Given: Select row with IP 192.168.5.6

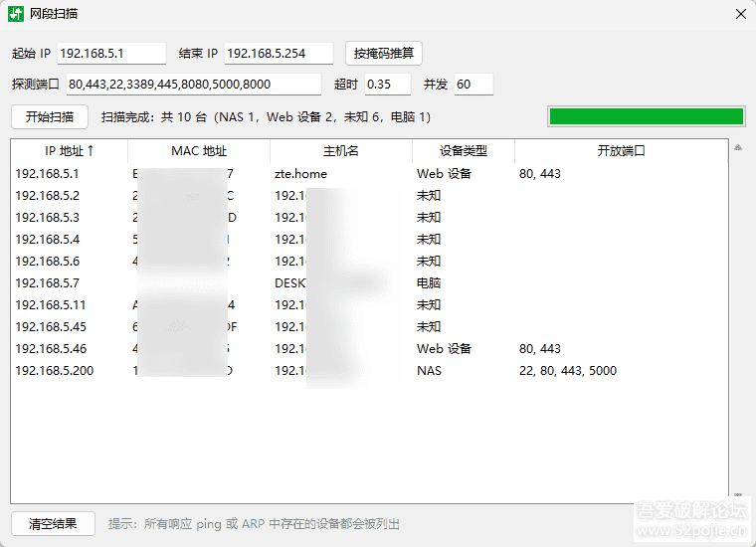Looking at the screenshot, I should pos(369,262).
